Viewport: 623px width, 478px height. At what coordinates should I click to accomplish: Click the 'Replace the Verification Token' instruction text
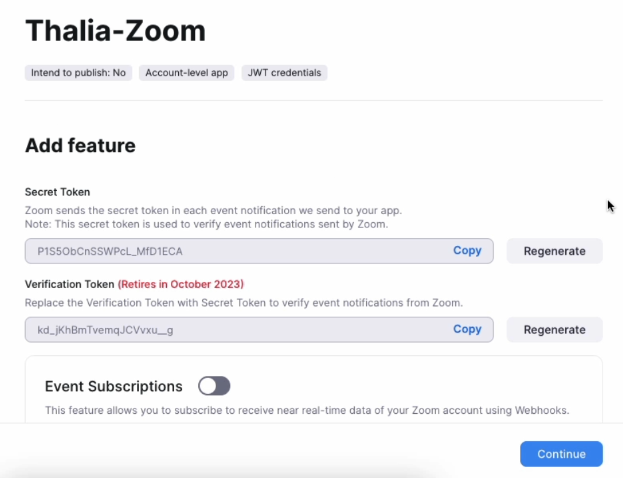tap(243, 302)
